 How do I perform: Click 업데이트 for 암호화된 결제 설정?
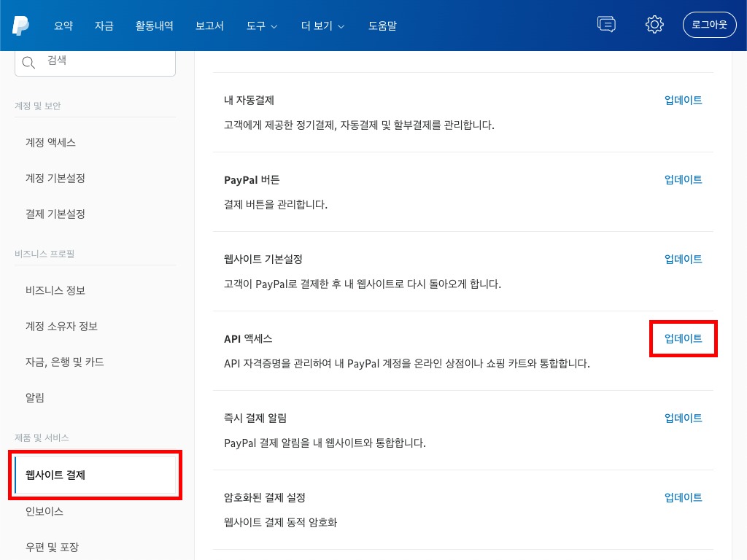(x=683, y=497)
